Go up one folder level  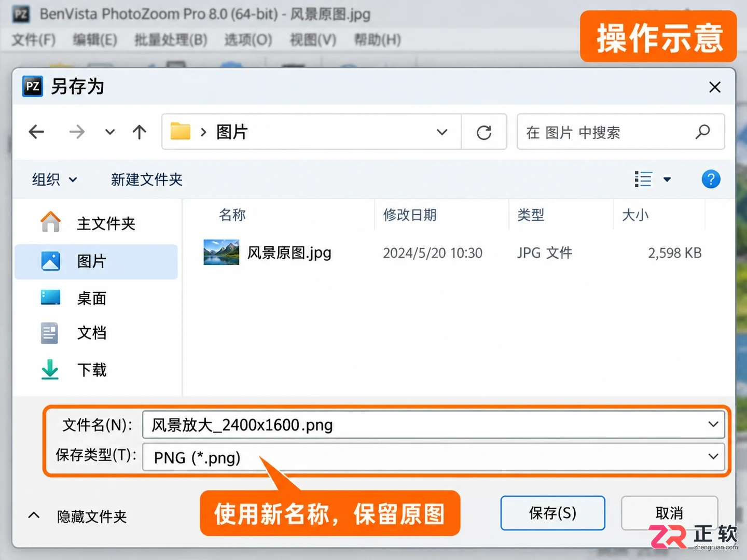[139, 132]
